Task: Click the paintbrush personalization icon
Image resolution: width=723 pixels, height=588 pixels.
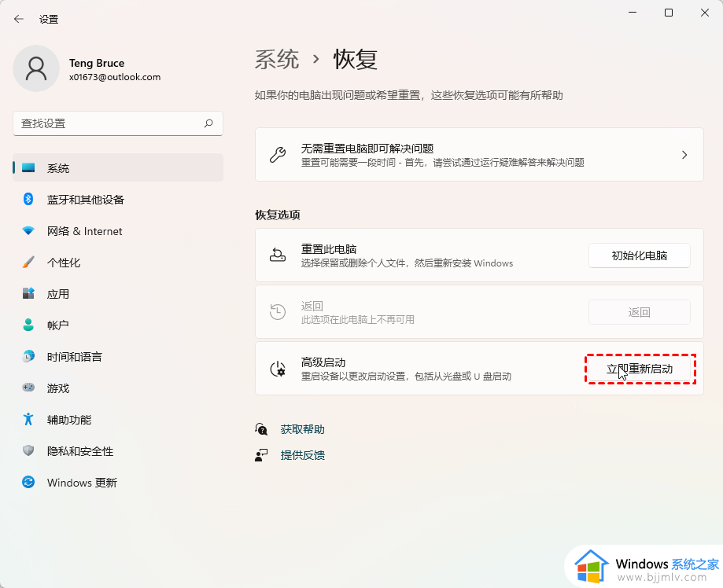Action: pyautogui.click(x=28, y=262)
